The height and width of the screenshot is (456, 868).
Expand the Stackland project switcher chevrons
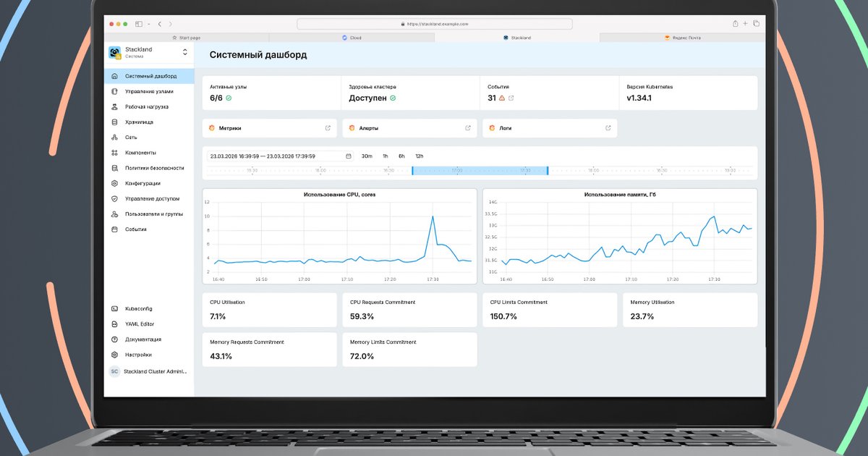click(x=184, y=52)
